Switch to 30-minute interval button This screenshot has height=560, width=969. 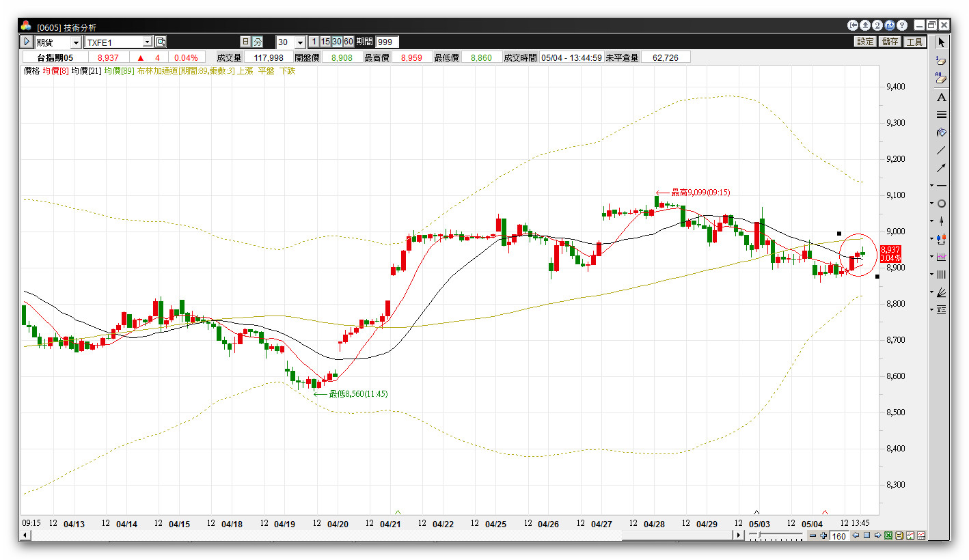(x=337, y=42)
